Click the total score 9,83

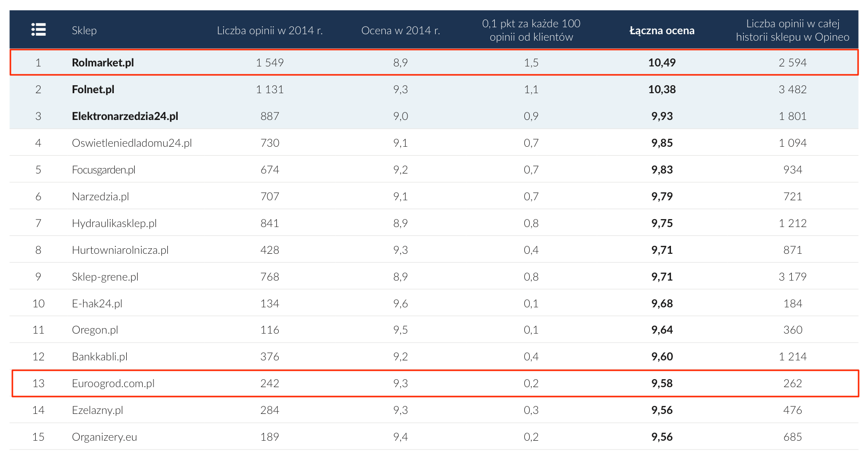click(x=662, y=170)
